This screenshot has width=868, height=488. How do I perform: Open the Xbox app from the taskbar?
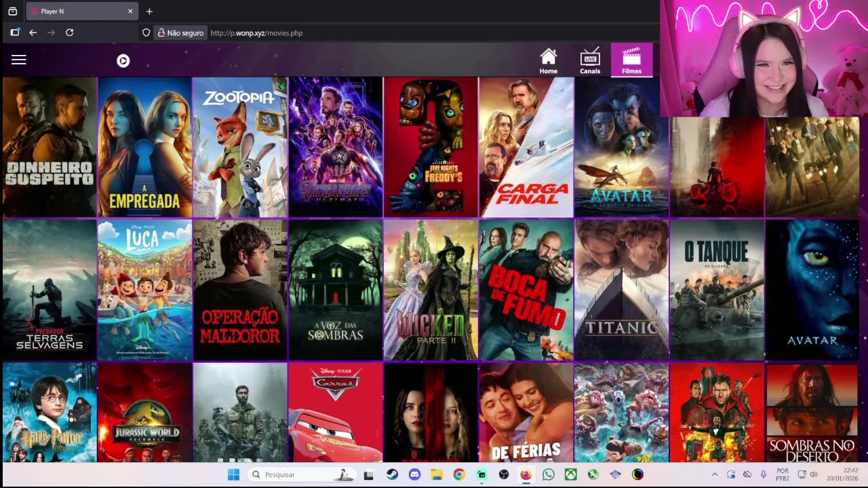point(571,474)
